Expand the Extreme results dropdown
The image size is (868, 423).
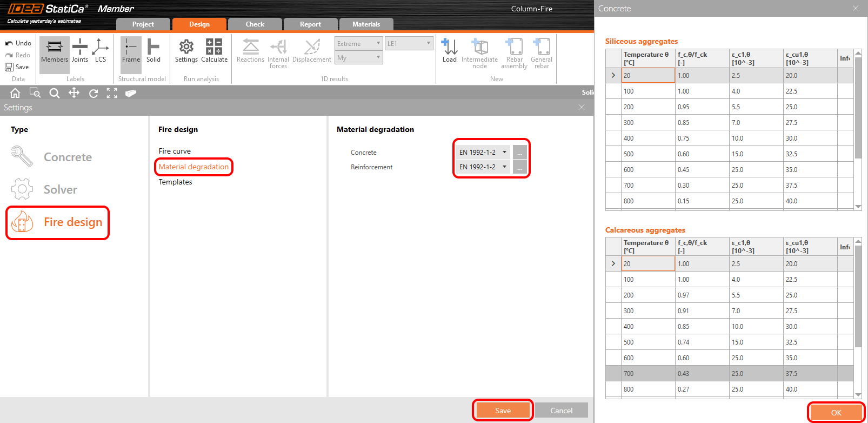click(358, 44)
